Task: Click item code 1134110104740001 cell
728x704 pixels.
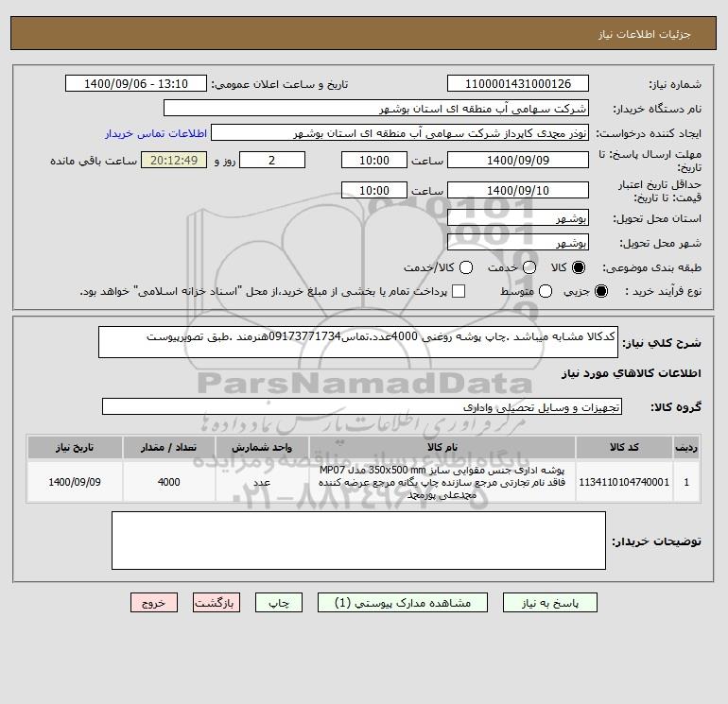Action: (x=624, y=482)
